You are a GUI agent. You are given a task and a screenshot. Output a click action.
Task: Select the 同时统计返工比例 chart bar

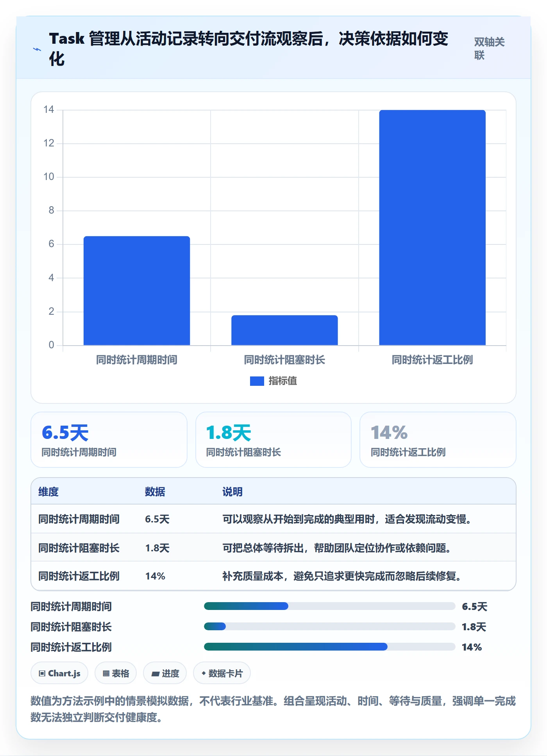pyautogui.click(x=432, y=228)
